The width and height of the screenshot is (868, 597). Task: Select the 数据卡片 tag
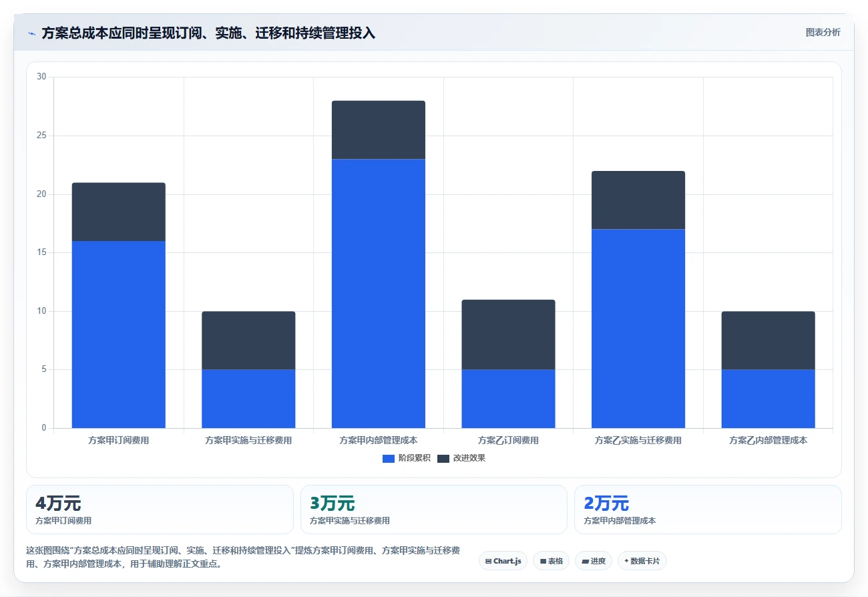642,561
